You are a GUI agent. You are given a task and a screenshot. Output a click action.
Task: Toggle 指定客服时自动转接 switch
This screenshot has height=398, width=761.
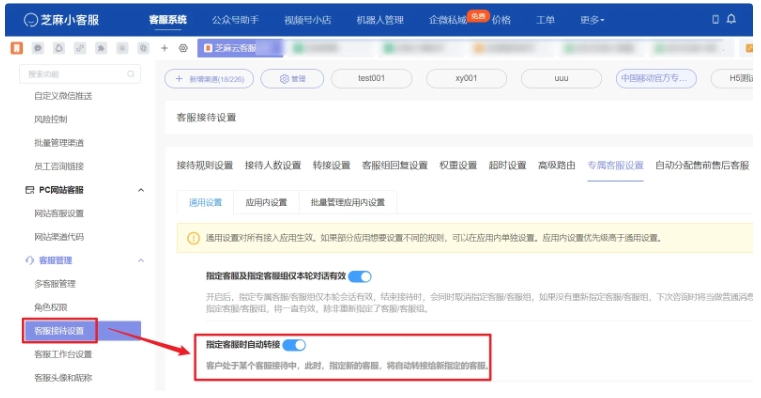coord(294,345)
